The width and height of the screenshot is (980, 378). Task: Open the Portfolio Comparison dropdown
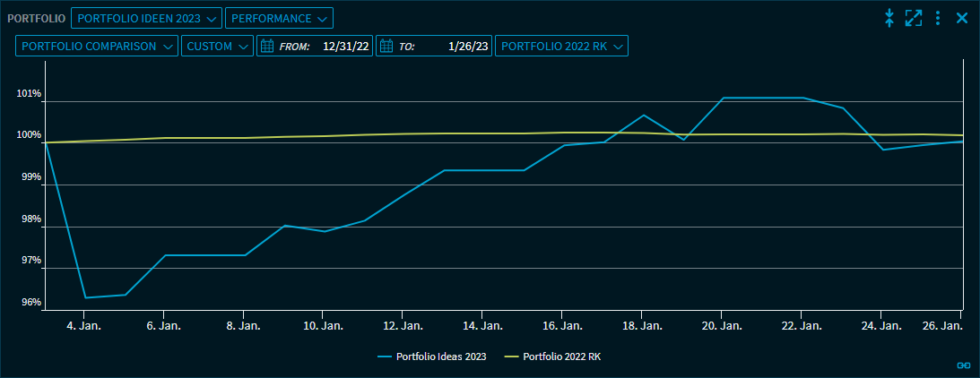point(97,47)
